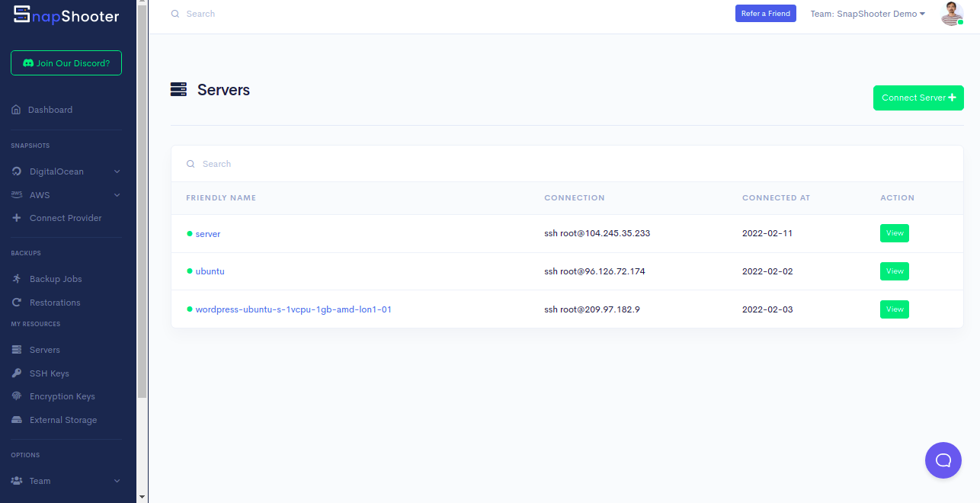Click the user avatar picture

[x=952, y=14]
